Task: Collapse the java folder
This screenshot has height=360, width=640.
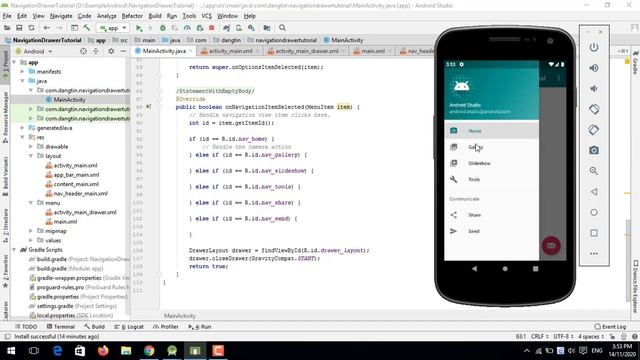Action: [x=22, y=81]
